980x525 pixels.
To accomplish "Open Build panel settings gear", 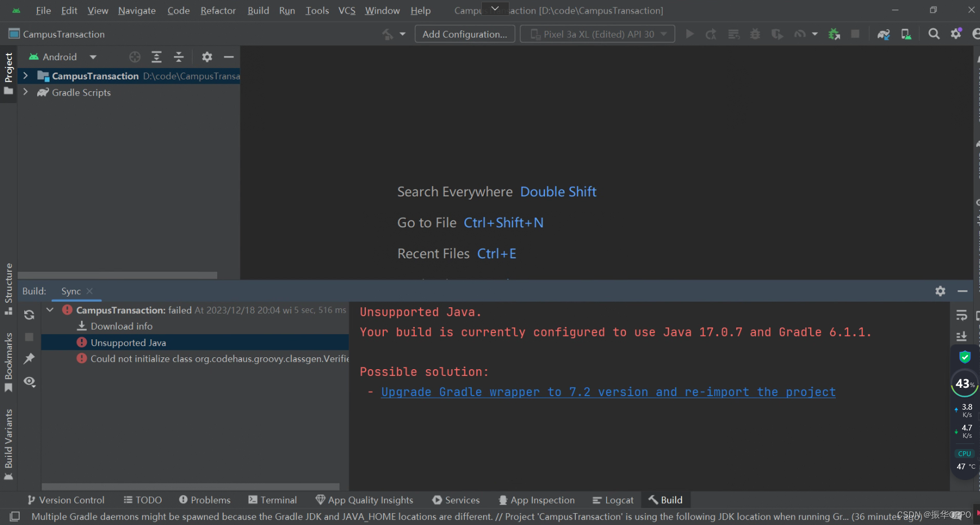I will (941, 291).
